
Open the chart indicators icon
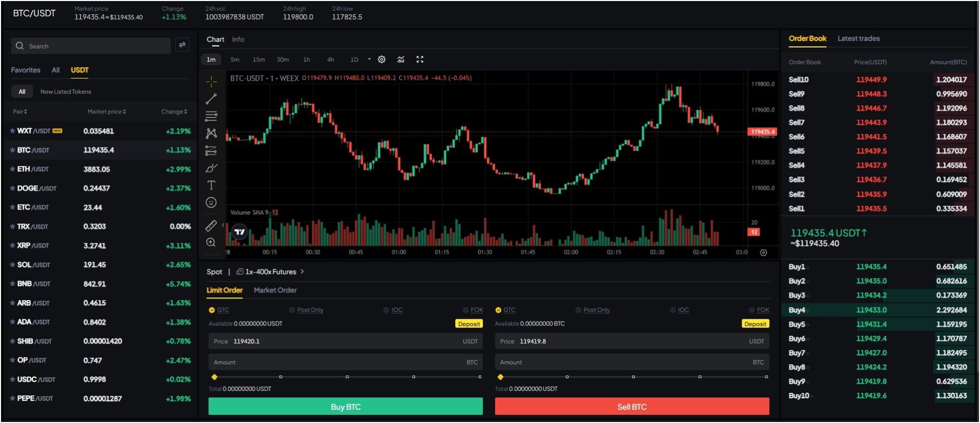click(401, 60)
